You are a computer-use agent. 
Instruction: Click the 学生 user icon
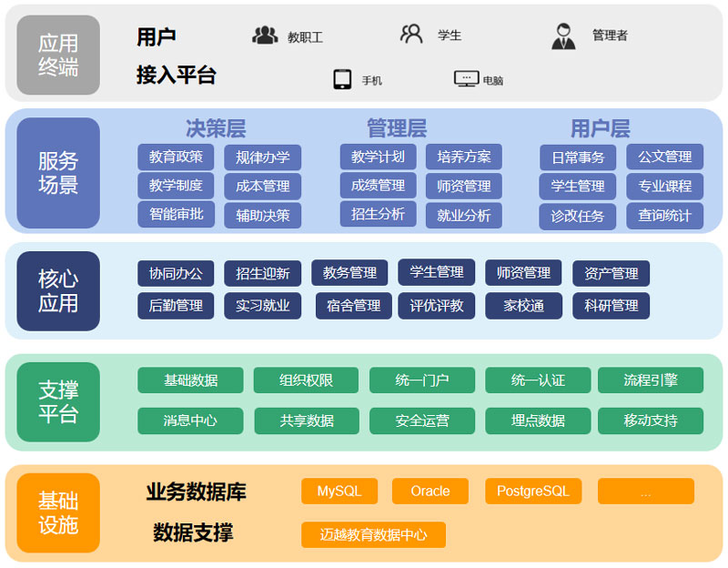point(411,34)
